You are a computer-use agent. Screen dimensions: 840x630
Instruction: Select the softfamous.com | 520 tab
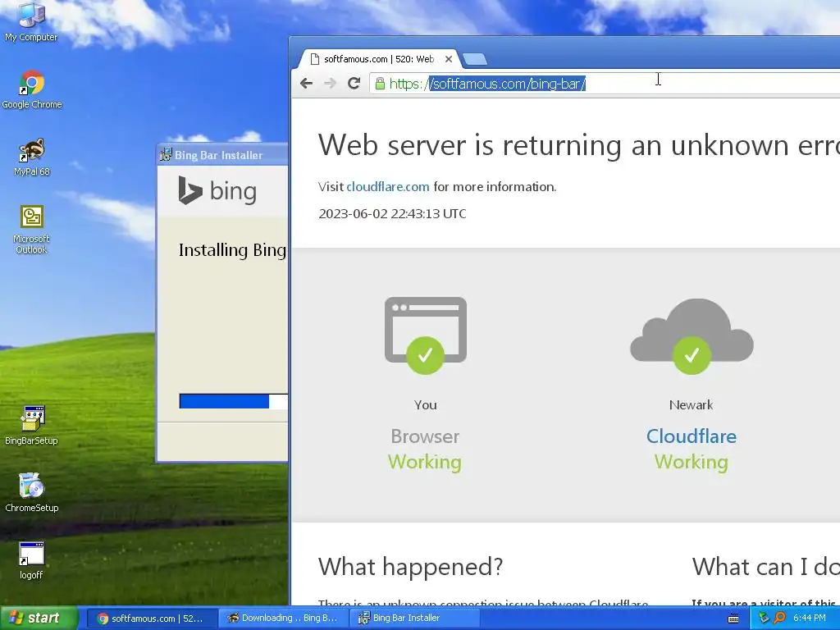coord(378,59)
